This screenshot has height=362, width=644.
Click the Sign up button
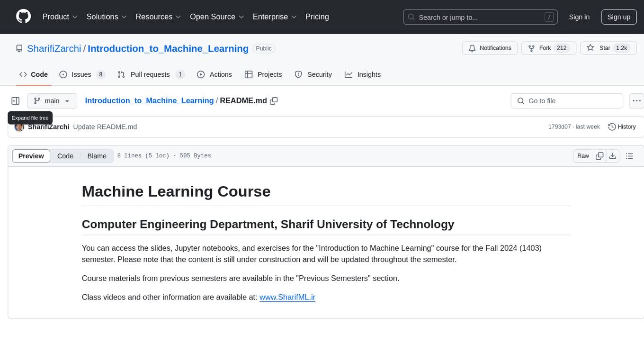(x=619, y=17)
